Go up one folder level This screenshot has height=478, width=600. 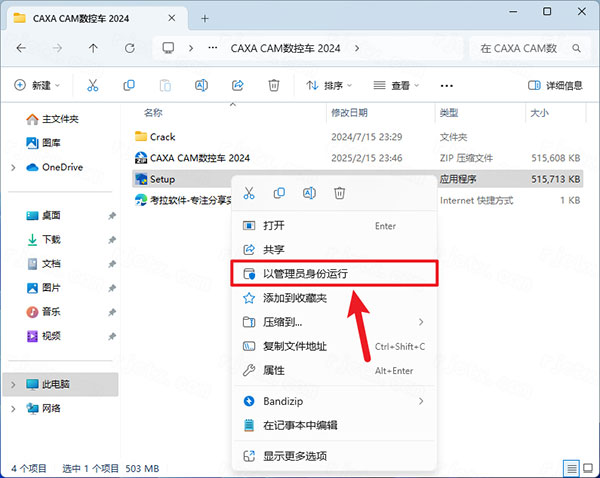[93, 48]
